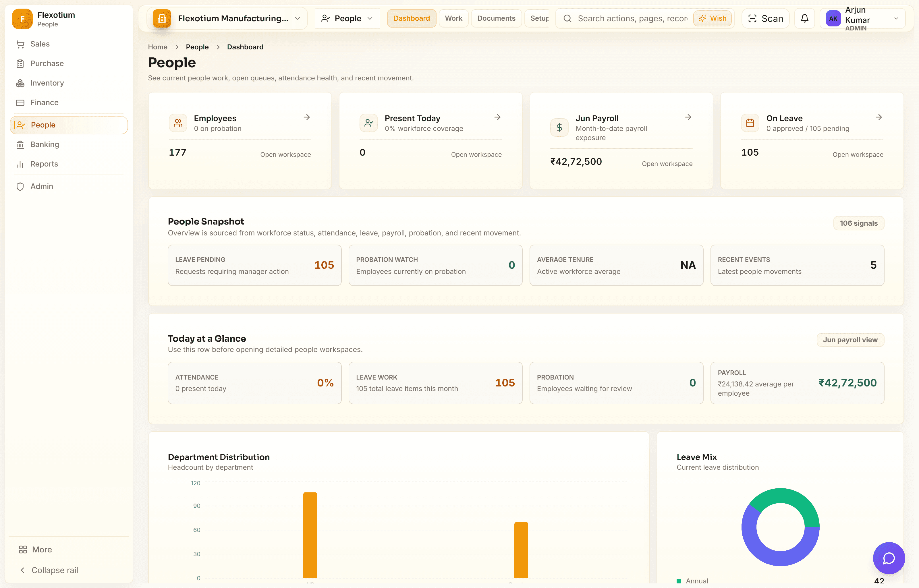
Task: Click the Jun payroll view badge
Action: tap(850, 340)
